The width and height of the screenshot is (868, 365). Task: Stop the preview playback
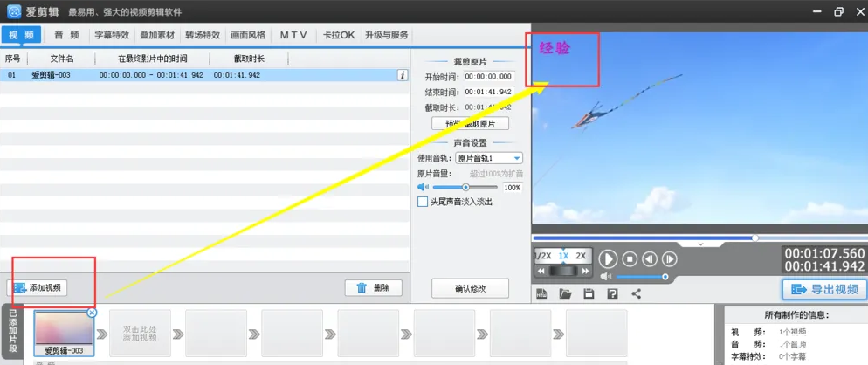tap(630, 258)
